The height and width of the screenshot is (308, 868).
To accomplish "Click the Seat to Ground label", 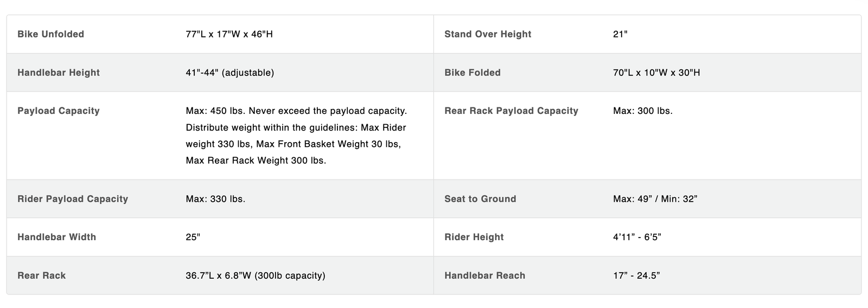I will (x=480, y=199).
